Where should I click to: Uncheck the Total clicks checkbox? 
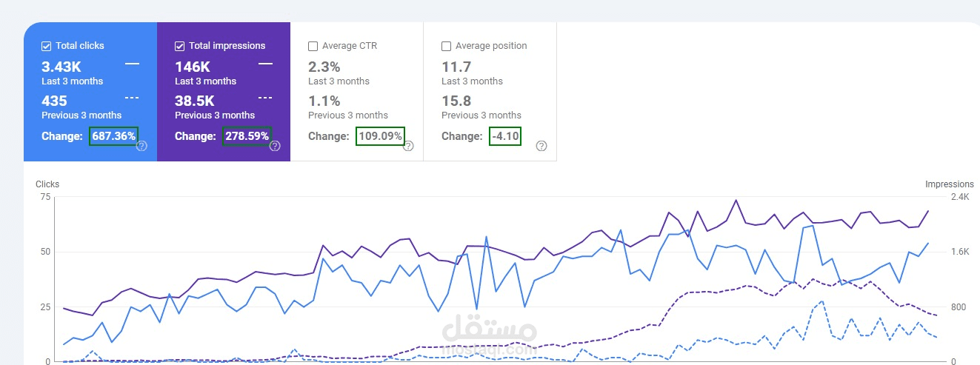coord(47,46)
